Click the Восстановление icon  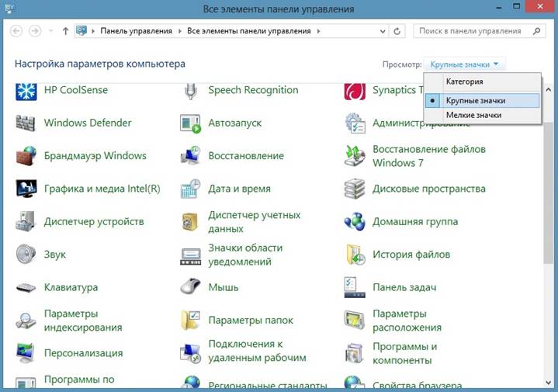click(190, 156)
